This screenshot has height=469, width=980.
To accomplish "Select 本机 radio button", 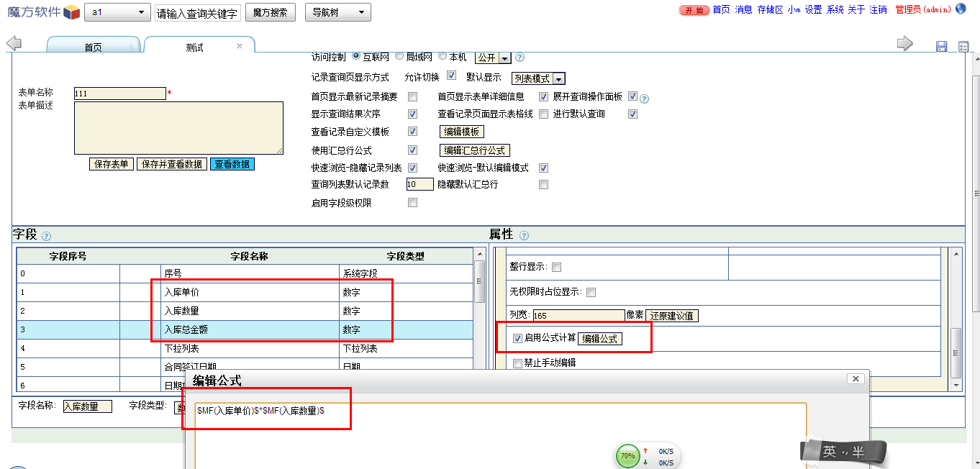I will [443, 57].
